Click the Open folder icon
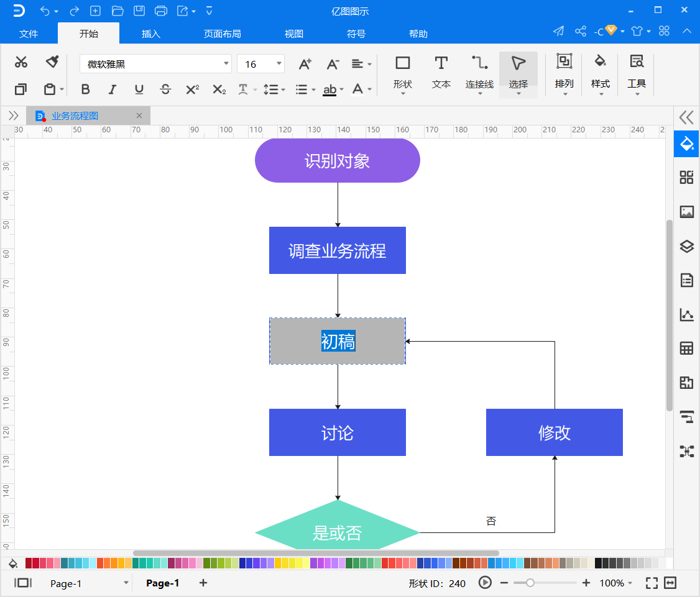Image resolution: width=700 pixels, height=597 pixels. pos(117,11)
